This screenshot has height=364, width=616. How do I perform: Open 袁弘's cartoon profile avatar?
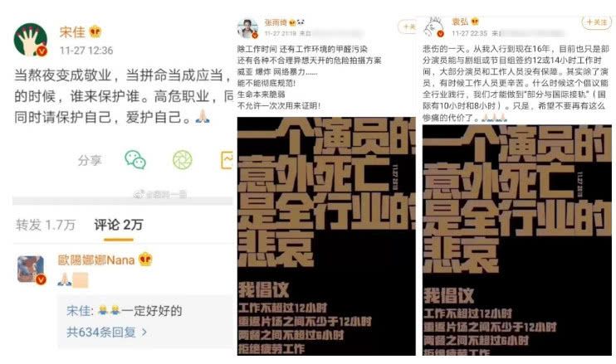point(433,27)
